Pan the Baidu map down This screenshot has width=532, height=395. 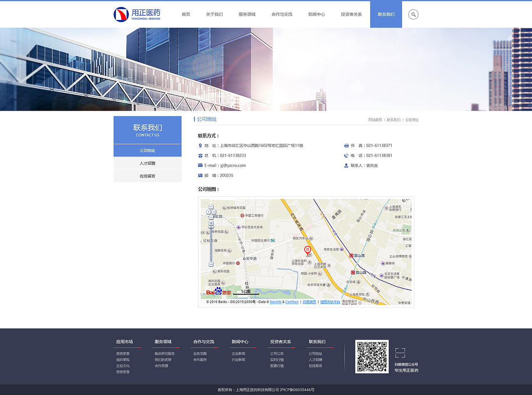[211, 217]
